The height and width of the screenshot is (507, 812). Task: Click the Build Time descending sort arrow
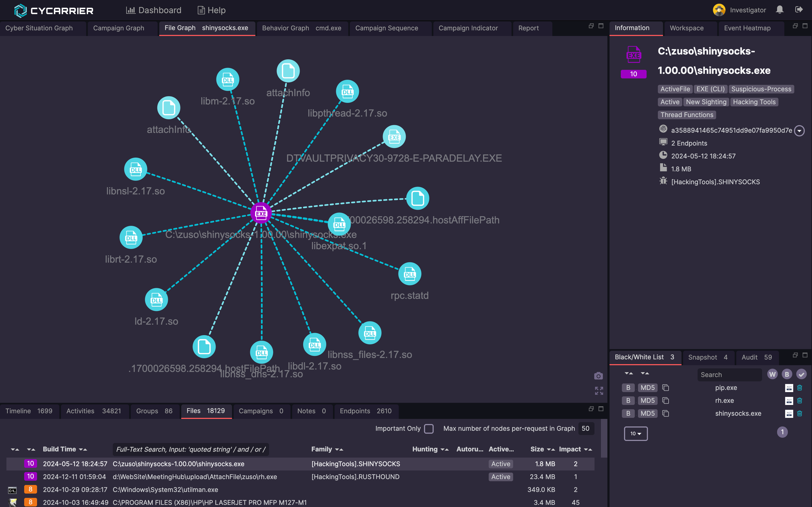pyautogui.click(x=81, y=449)
